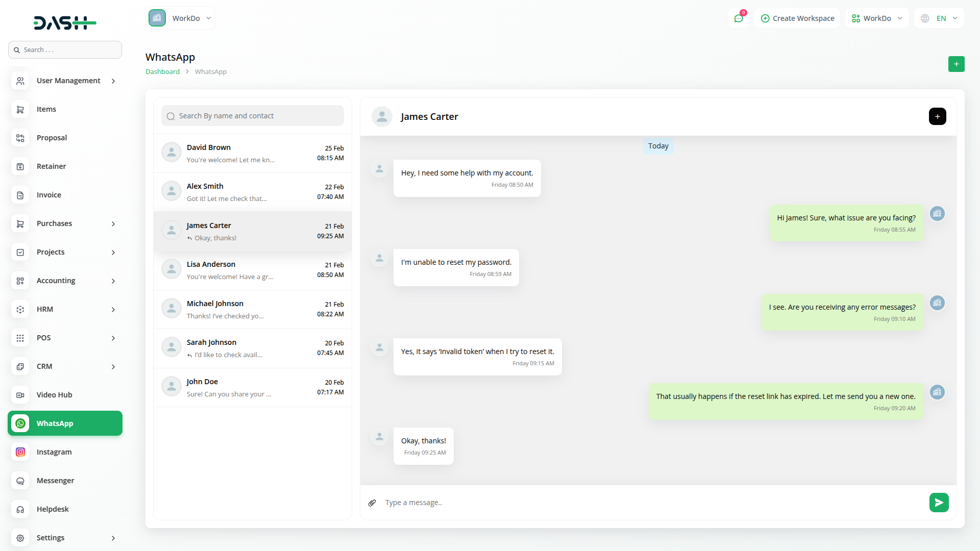This screenshot has width=980, height=551.
Task: Open the EN language dropdown
Action: 939,18
